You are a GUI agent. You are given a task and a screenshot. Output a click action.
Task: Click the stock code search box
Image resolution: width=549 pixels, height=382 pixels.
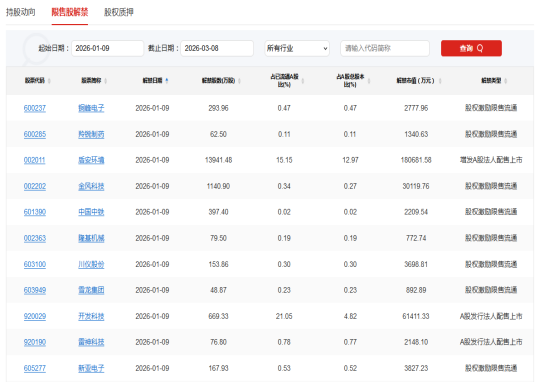pos(385,48)
